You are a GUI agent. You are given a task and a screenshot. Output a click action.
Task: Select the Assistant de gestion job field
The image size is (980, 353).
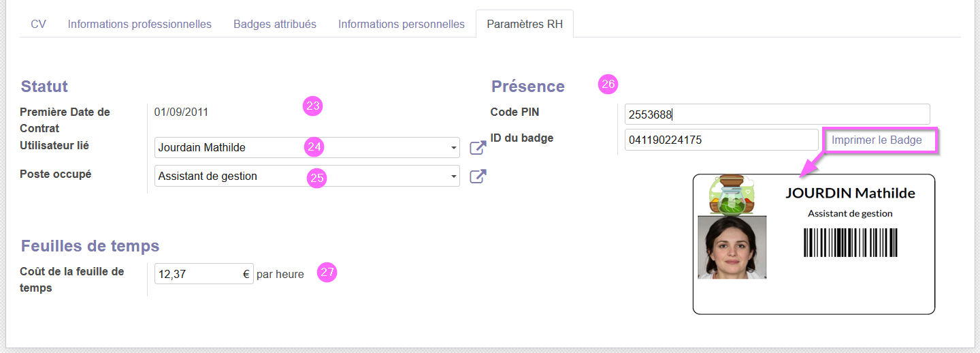pyautogui.click(x=307, y=176)
